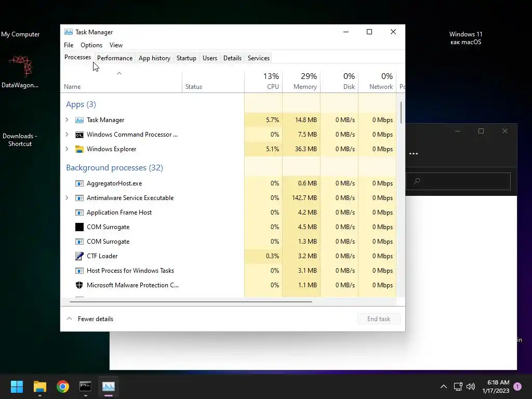Collapse view with Fewer details chevron
Screen dimensions: 532x399
point(69,318)
